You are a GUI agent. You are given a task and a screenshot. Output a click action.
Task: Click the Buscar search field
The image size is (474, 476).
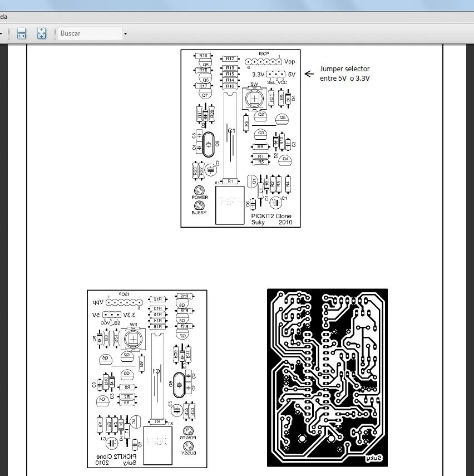click(90, 33)
